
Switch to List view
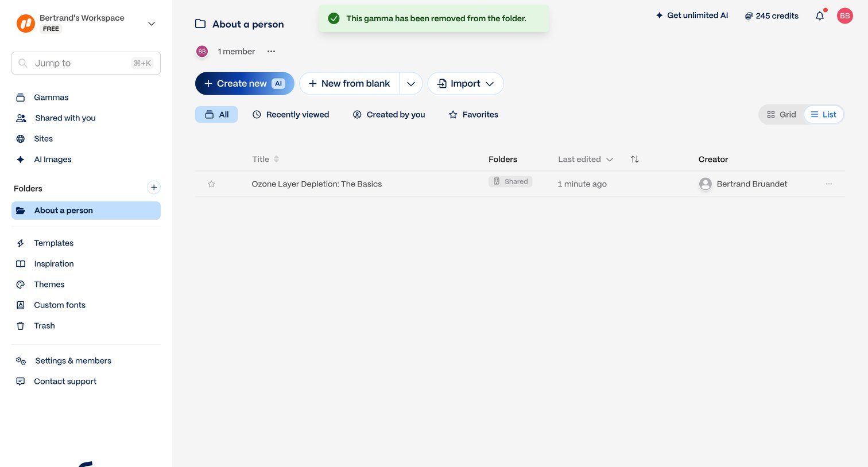coord(823,115)
